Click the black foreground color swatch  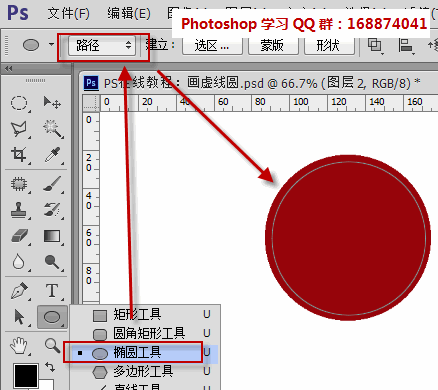tap(26, 376)
